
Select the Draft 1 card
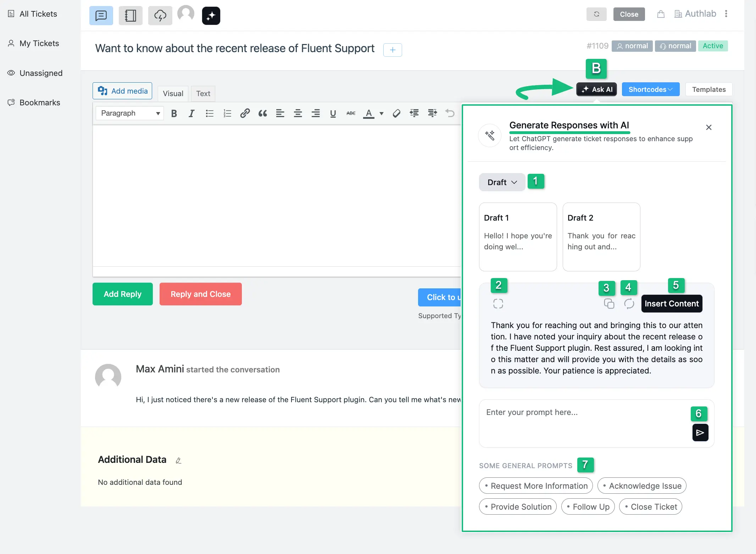(x=518, y=237)
